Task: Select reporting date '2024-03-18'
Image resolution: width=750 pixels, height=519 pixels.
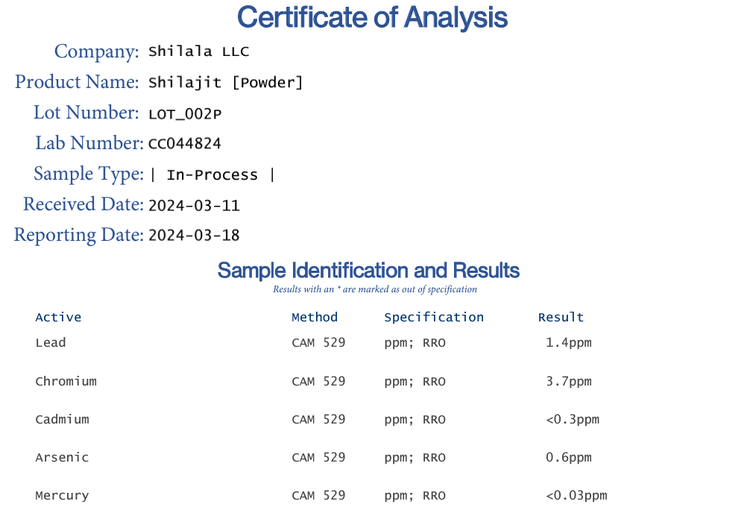Action: coord(194,235)
